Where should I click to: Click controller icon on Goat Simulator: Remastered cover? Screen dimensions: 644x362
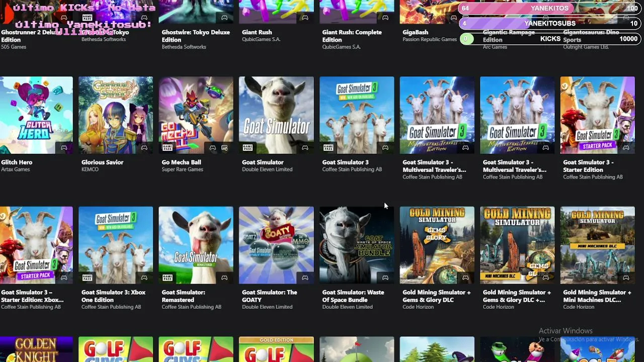click(224, 278)
